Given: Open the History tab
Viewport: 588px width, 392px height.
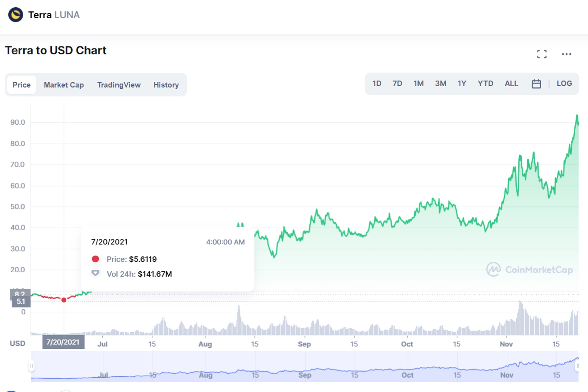Looking at the screenshot, I should point(166,85).
